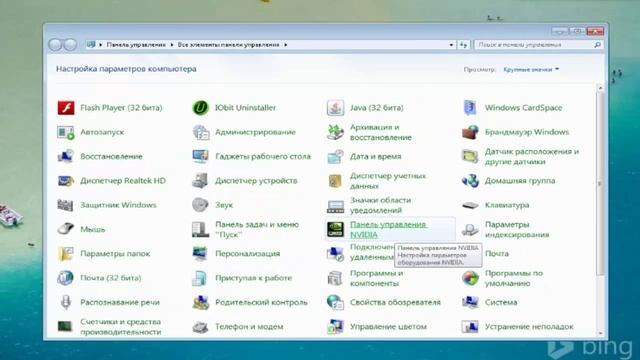Select the Панель управления breadcrumb
The image size is (640, 360).
point(136,45)
